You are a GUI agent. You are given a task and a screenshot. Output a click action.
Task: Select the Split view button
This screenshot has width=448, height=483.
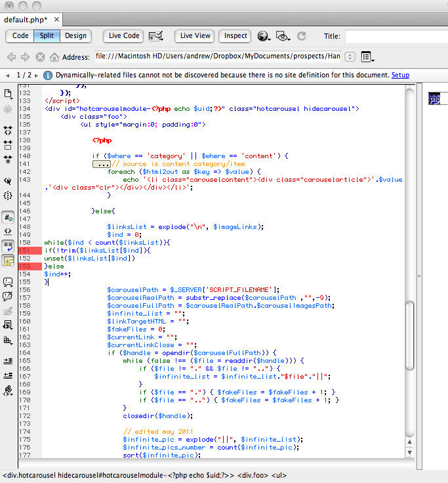[47, 35]
